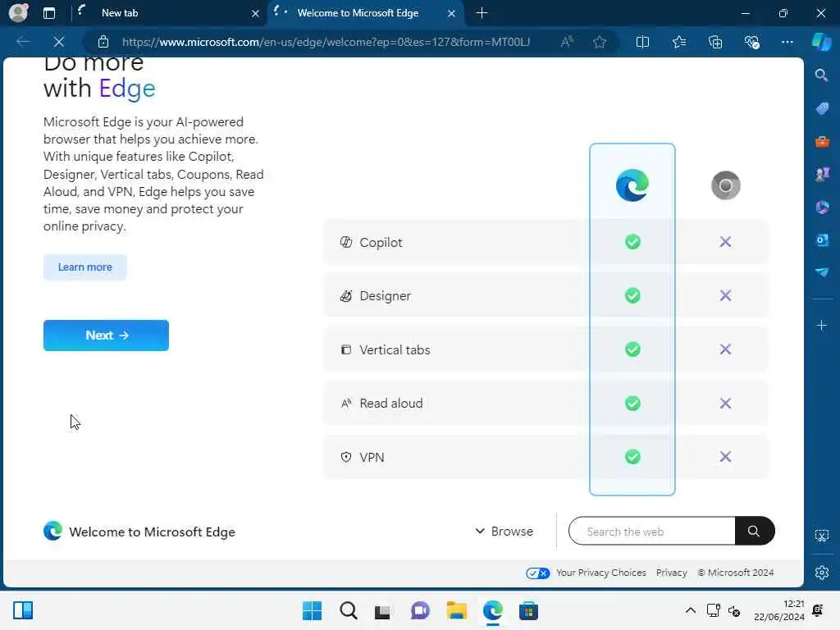
Task: Click the Next button
Action: coord(106,336)
